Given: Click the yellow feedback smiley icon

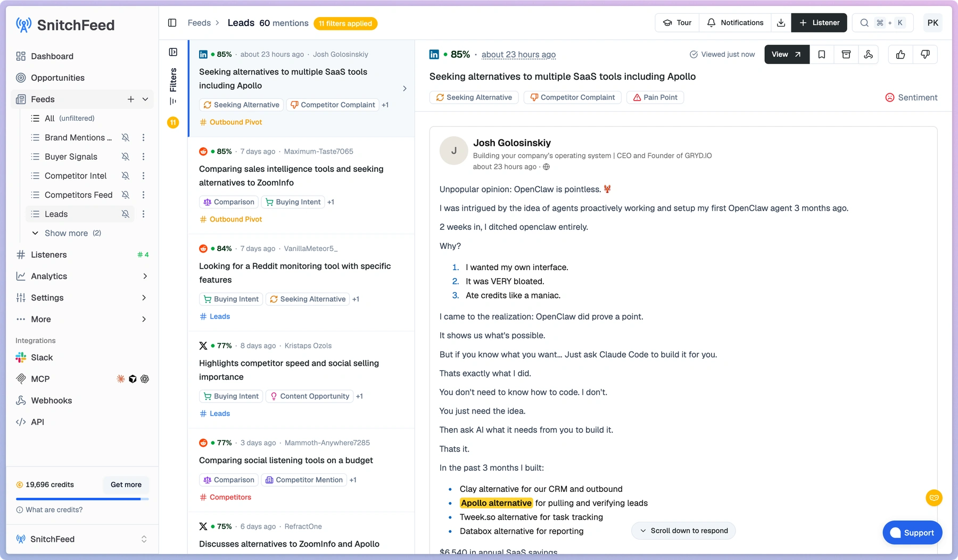Looking at the screenshot, I should pos(934,498).
